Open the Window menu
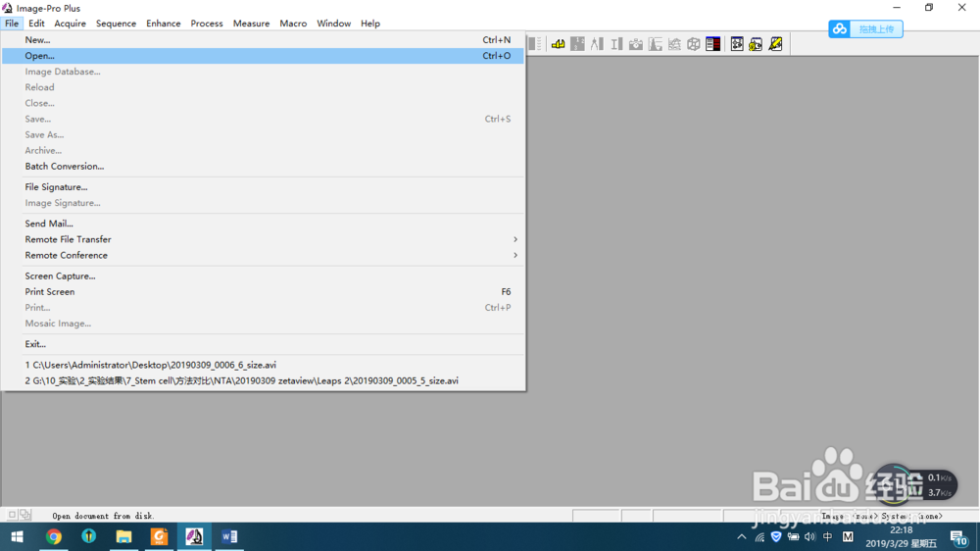Image resolution: width=980 pixels, height=551 pixels. coord(334,24)
